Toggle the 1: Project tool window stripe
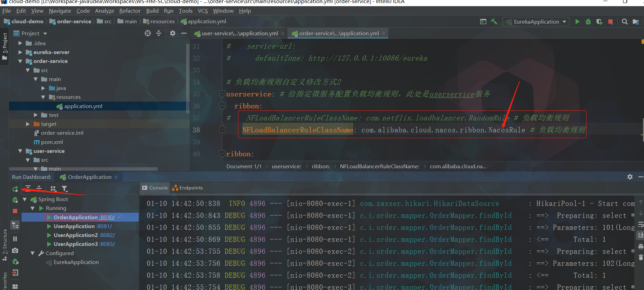The width and height of the screenshot is (644, 290). click(x=4, y=47)
